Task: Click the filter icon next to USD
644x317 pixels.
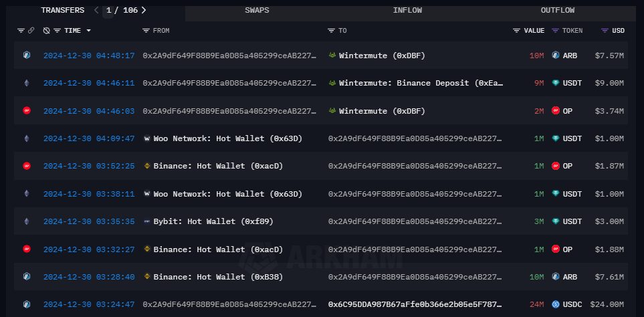Action: click(x=605, y=31)
